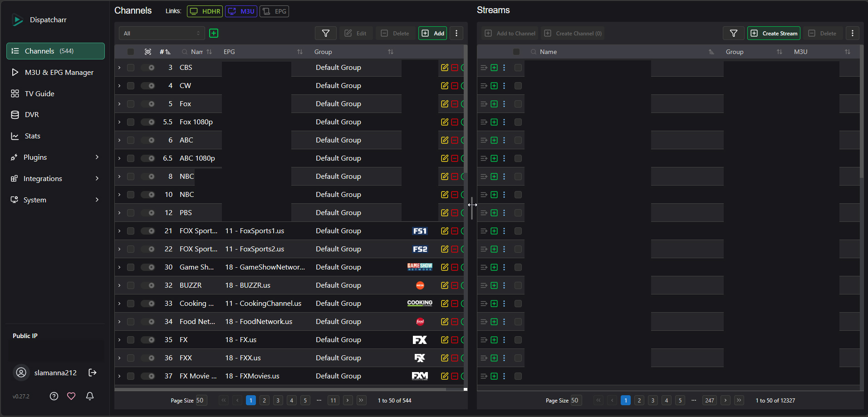
Task: Open the channels filter funnel icon
Action: tap(326, 33)
